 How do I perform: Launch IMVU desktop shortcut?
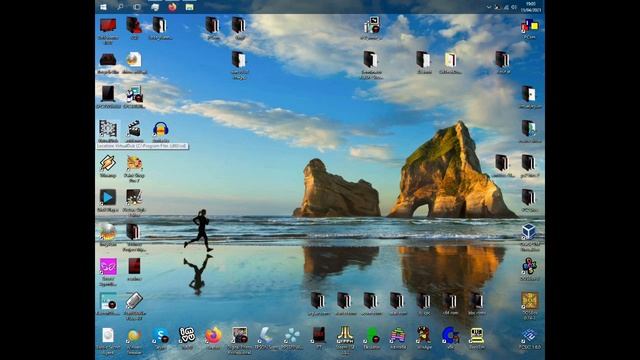click(x=187, y=336)
